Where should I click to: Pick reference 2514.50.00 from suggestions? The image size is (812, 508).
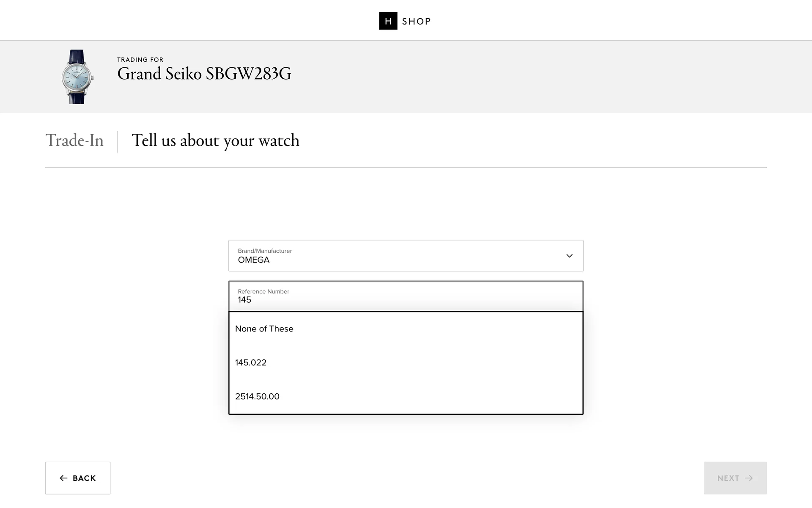pyautogui.click(x=257, y=397)
